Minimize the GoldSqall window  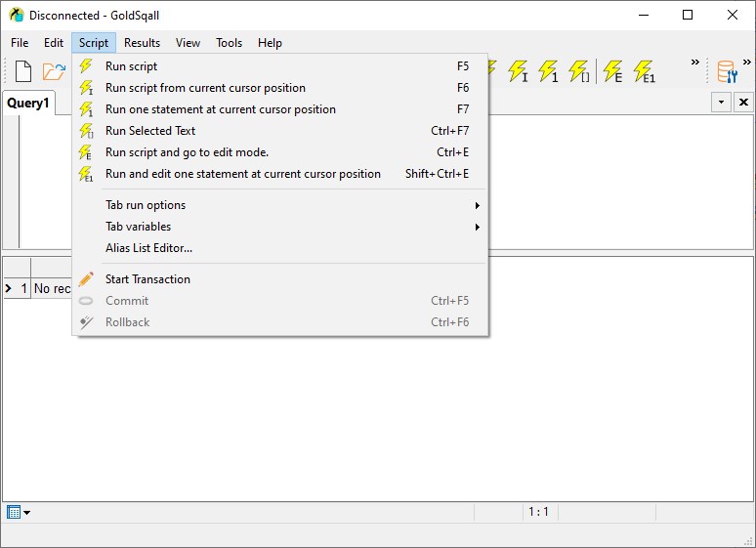pos(644,15)
